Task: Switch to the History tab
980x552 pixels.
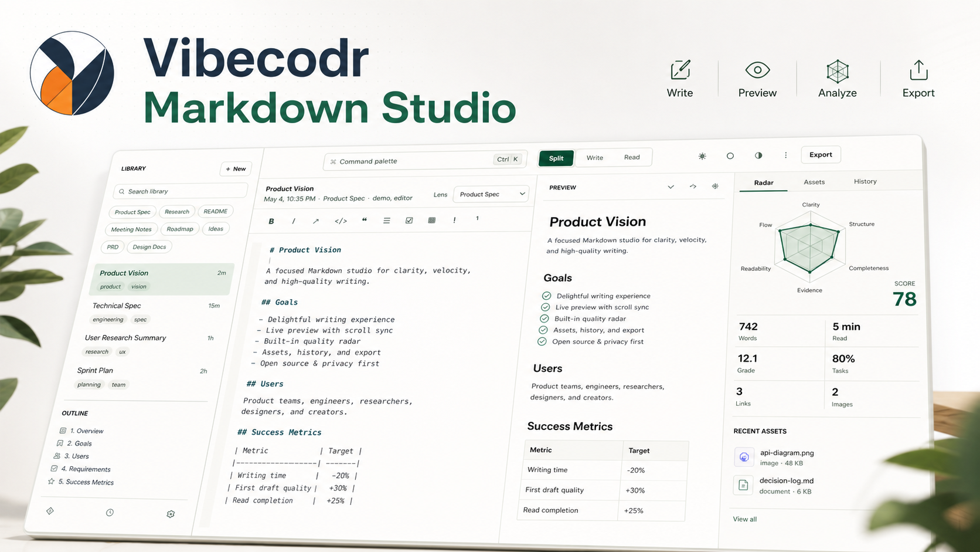Action: (865, 182)
